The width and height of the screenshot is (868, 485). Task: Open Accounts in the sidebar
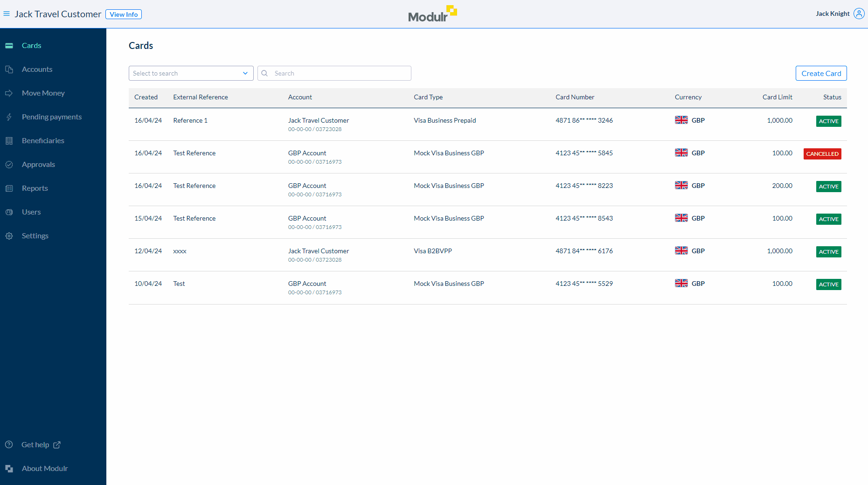[37, 69]
